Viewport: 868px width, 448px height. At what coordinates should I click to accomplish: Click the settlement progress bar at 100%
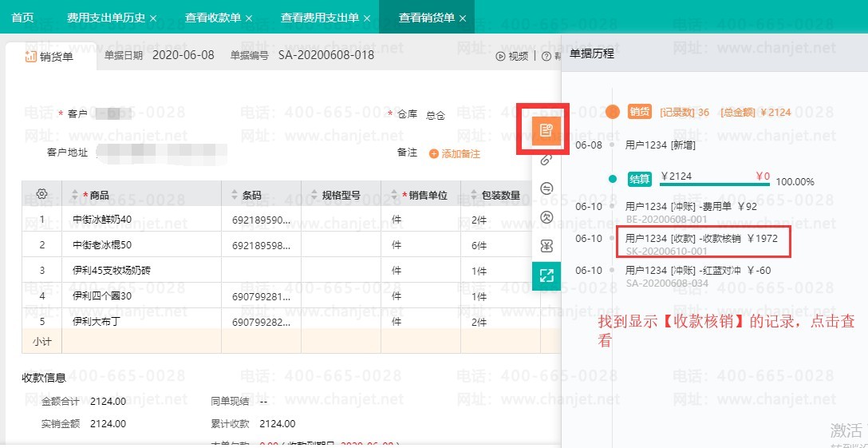coord(714,183)
